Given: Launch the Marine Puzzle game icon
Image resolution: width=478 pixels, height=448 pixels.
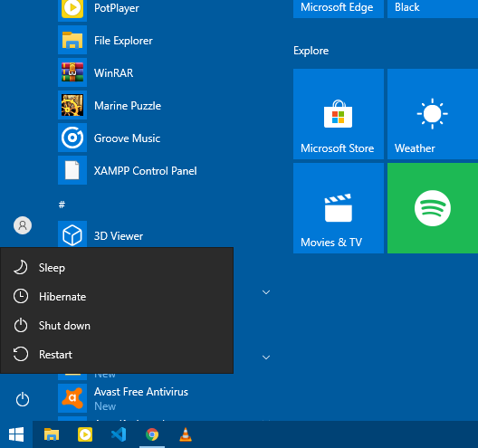Looking at the screenshot, I should (72, 105).
